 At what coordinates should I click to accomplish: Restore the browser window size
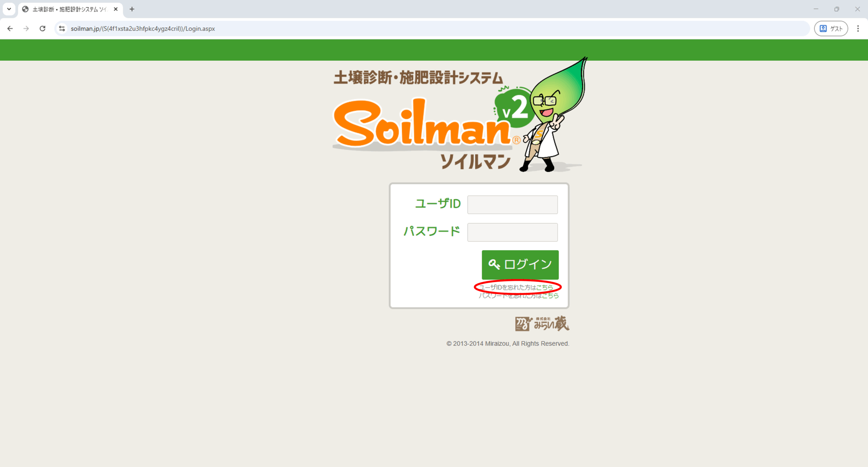[836, 9]
